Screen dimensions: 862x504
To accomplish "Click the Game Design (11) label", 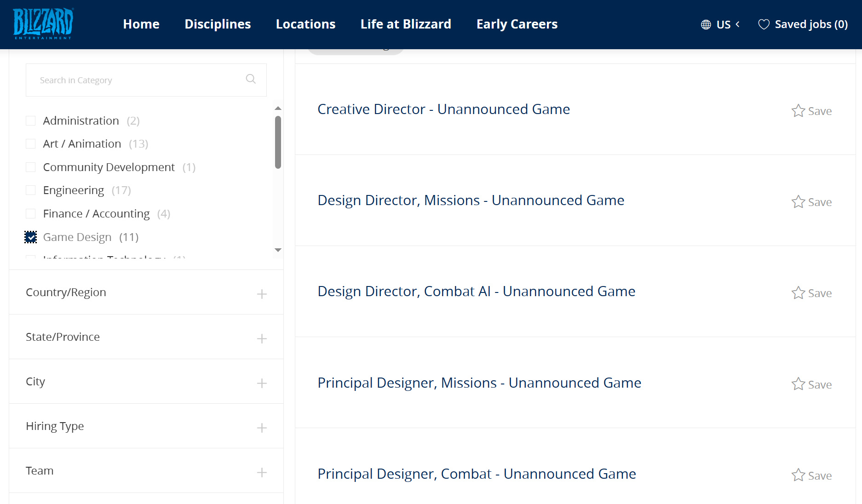I will tap(91, 237).
